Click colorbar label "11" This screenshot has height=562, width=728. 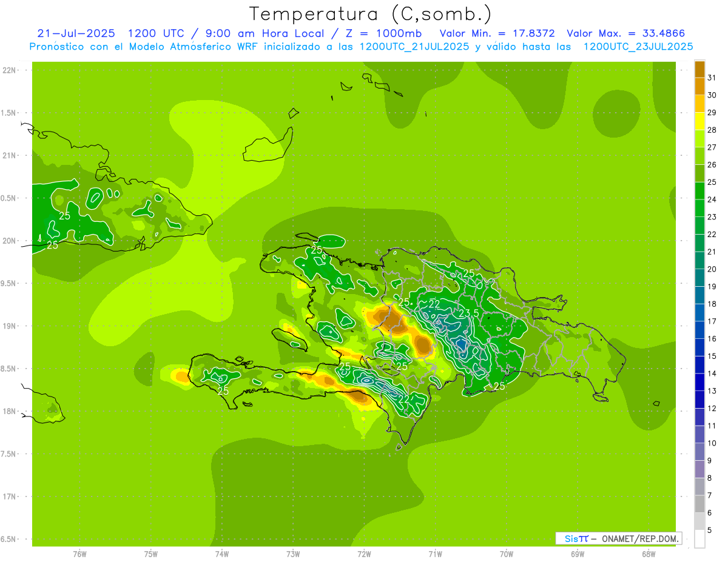pyautogui.click(x=712, y=426)
